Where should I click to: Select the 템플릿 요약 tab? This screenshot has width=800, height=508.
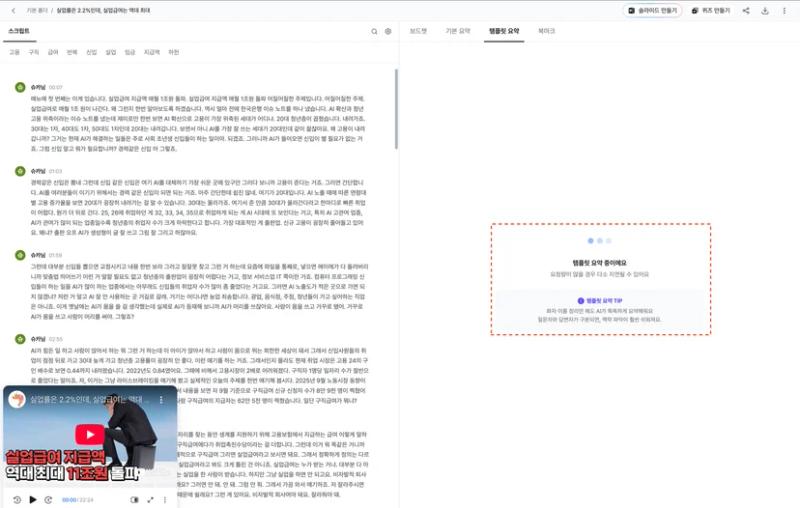pyautogui.click(x=504, y=31)
